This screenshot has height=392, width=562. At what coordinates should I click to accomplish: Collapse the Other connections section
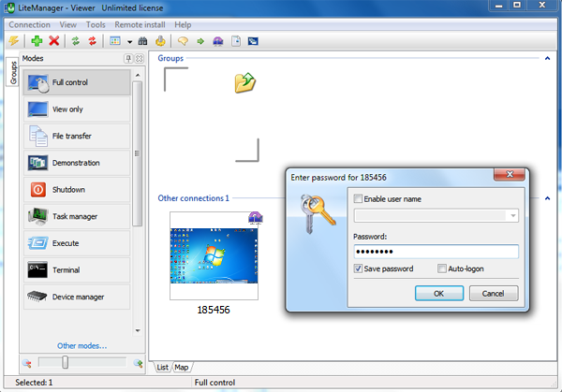[547, 198]
